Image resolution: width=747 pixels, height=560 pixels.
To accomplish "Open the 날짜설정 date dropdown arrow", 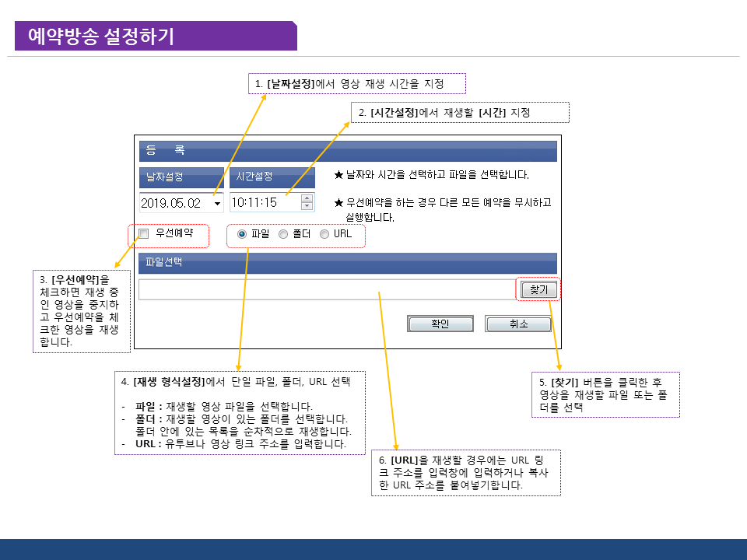I will 217,203.
